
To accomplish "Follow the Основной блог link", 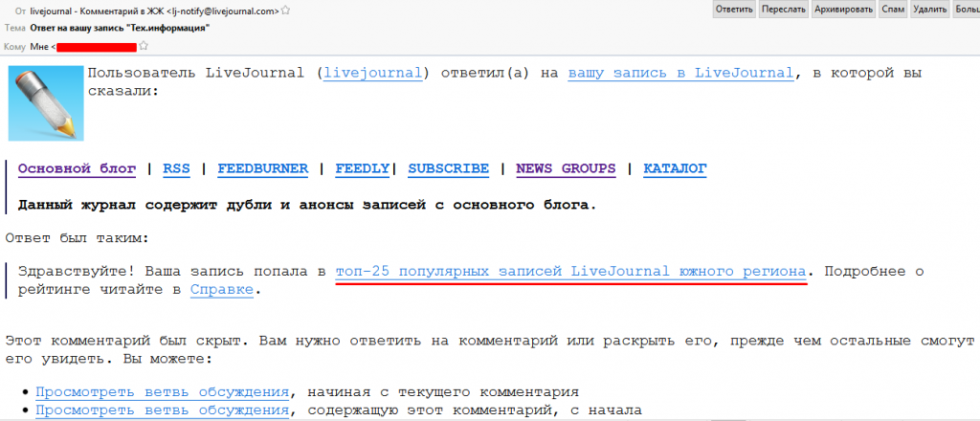I will [x=77, y=168].
